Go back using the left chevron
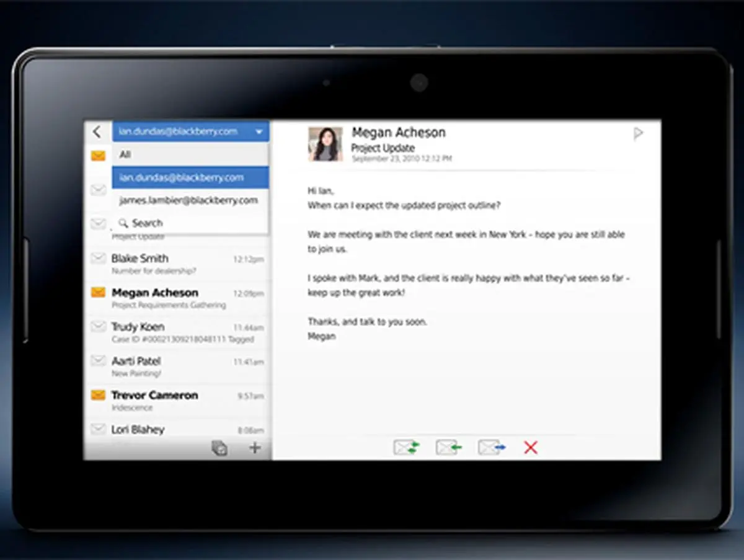744x560 pixels. pos(97,131)
